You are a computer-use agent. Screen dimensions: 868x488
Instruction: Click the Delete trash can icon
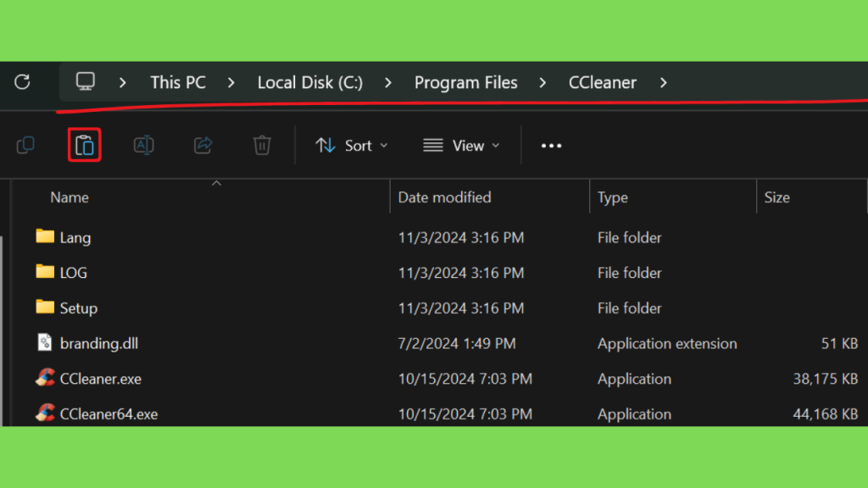click(x=262, y=146)
